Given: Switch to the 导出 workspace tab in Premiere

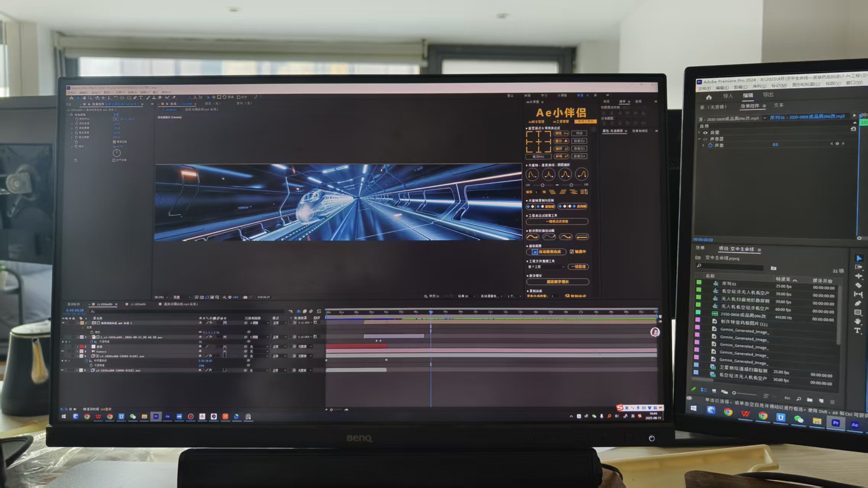Looking at the screenshot, I should click(x=768, y=95).
